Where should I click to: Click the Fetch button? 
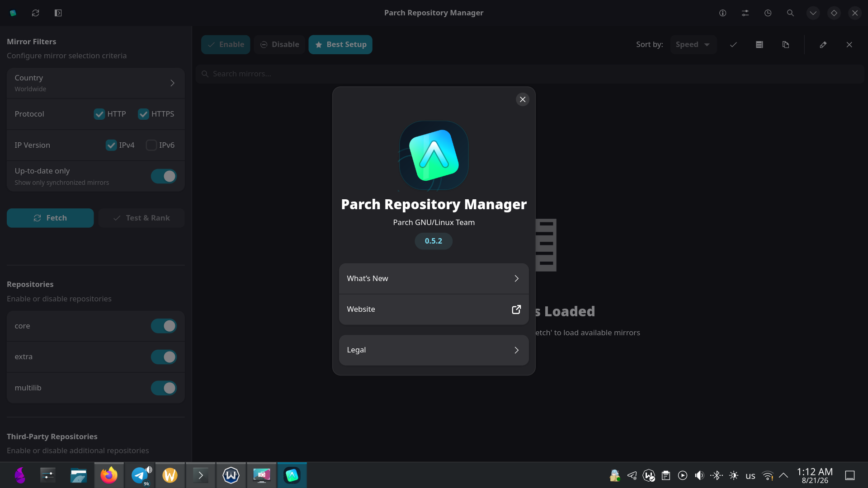50,218
